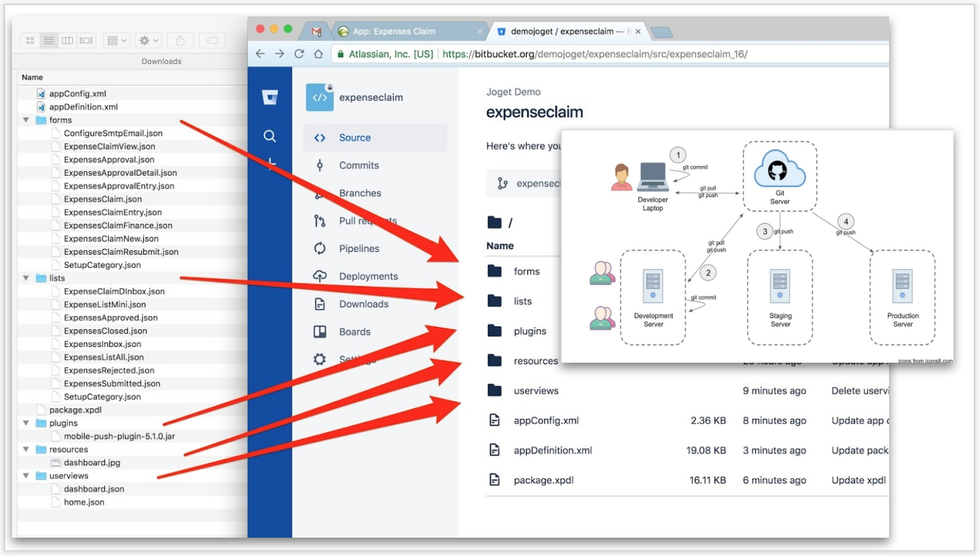Switch Finder to gallery view

(87, 40)
